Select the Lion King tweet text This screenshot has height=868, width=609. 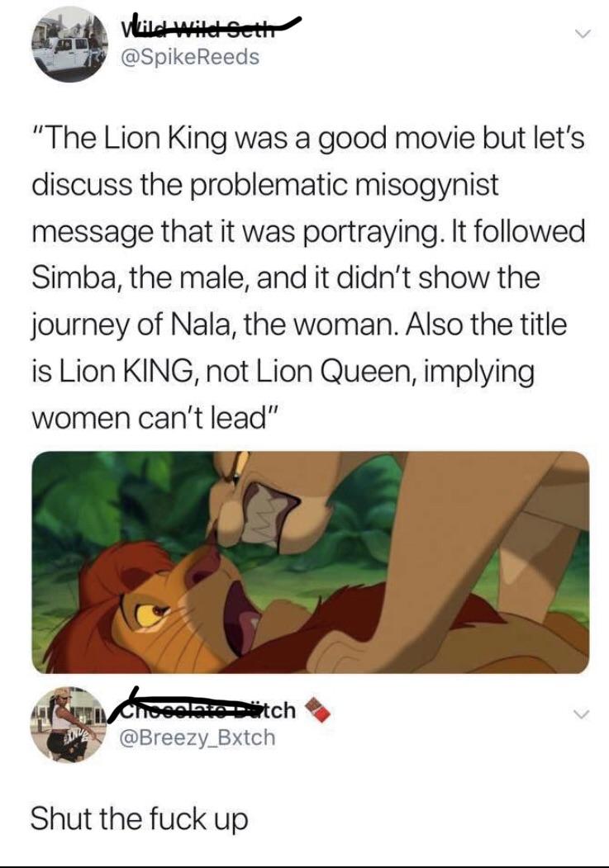point(308,276)
